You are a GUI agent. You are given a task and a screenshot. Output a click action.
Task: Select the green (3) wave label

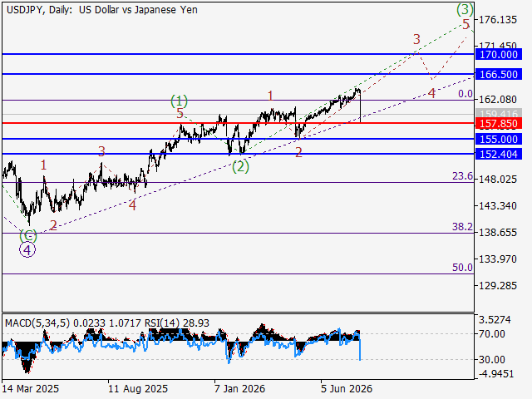point(465,9)
